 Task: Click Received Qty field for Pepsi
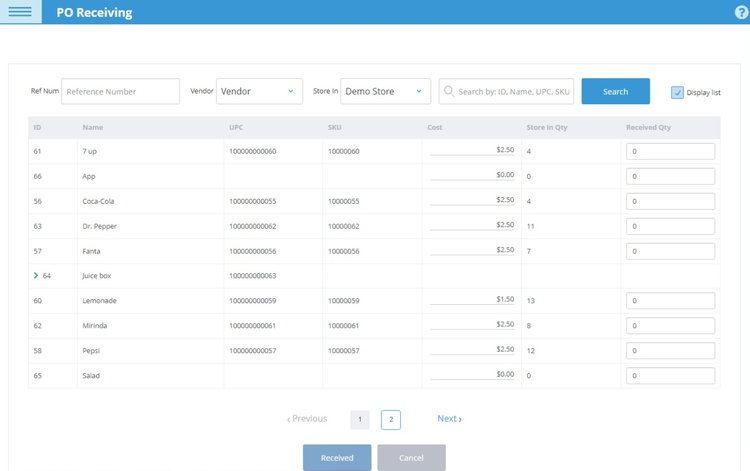[670, 351]
